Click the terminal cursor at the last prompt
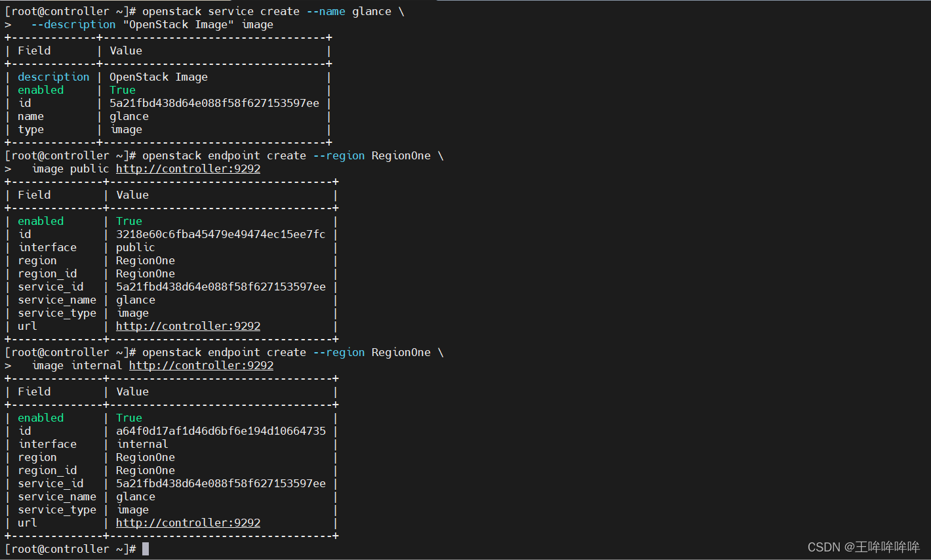The width and height of the screenshot is (931, 560). pyautogui.click(x=146, y=549)
